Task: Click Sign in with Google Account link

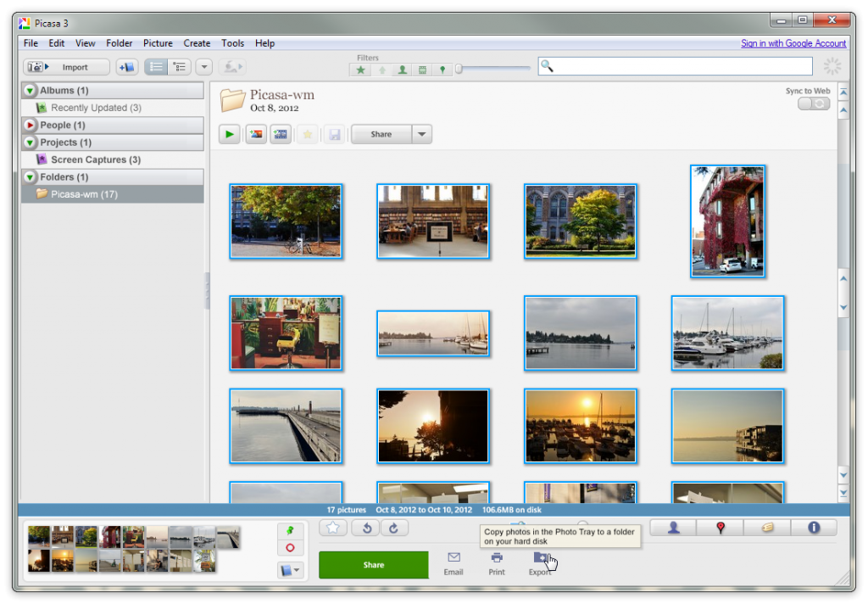Action: pos(793,43)
